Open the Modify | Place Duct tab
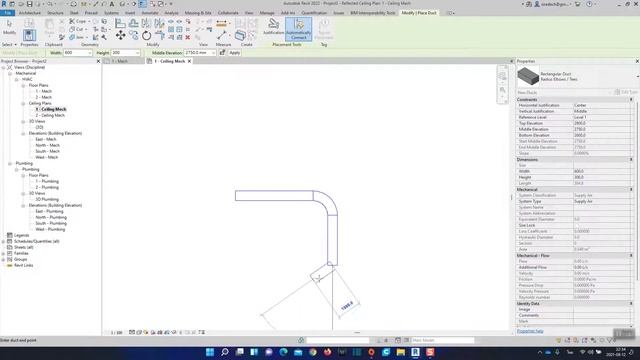640x360 pixels. (x=419, y=13)
